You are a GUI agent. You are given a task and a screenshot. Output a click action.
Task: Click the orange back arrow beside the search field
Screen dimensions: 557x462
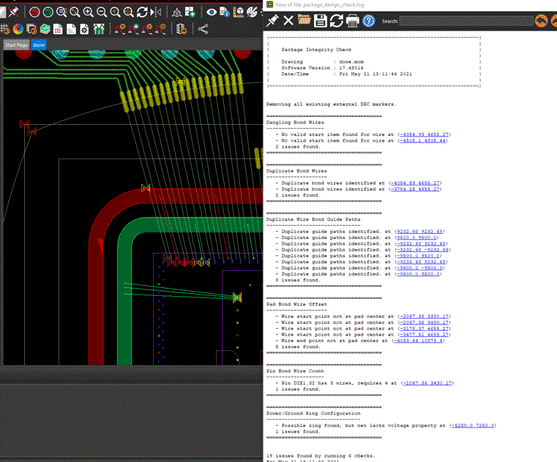[x=541, y=21]
